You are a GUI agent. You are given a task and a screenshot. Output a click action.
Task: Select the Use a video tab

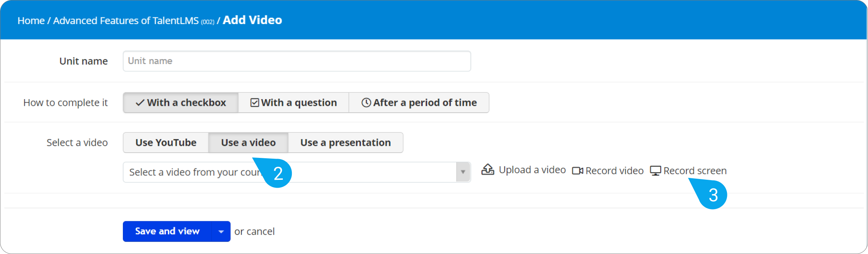pyautogui.click(x=248, y=142)
